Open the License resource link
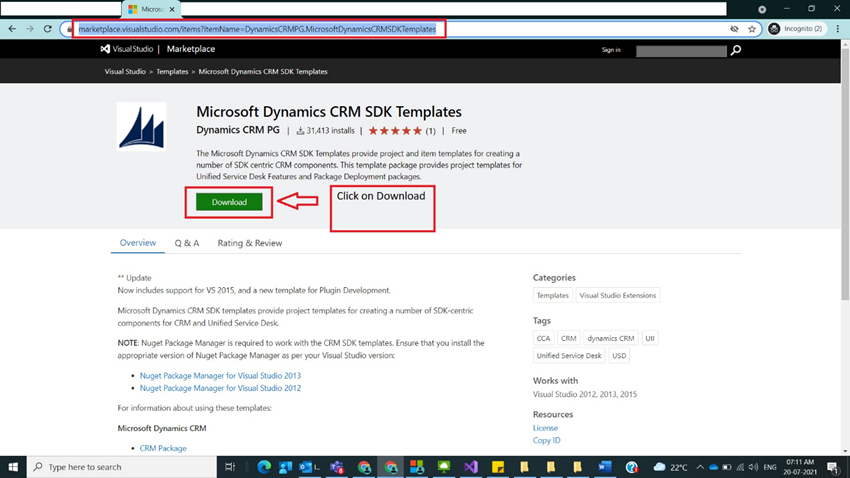850x478 pixels. tap(545, 428)
